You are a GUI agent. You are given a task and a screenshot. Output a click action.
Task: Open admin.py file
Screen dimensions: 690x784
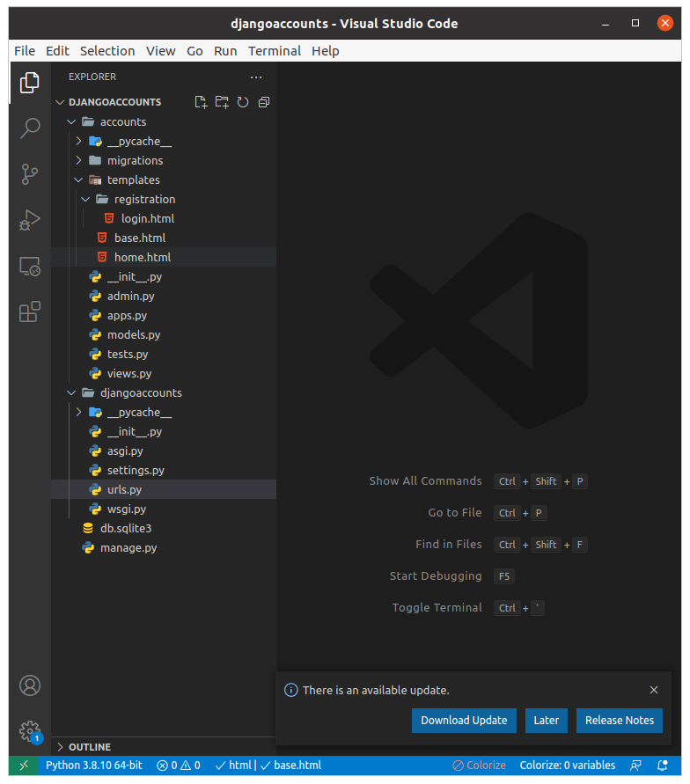164,296
